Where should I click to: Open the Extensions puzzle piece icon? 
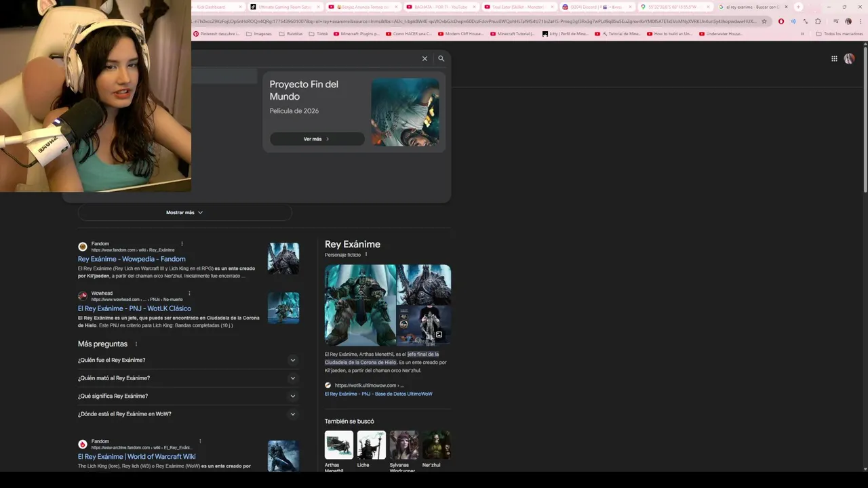[818, 21]
